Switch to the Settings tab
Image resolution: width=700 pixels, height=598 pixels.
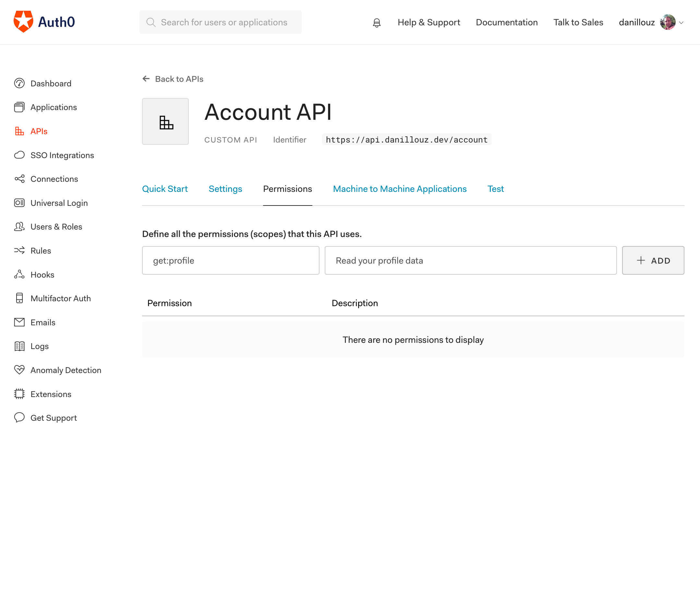(225, 189)
